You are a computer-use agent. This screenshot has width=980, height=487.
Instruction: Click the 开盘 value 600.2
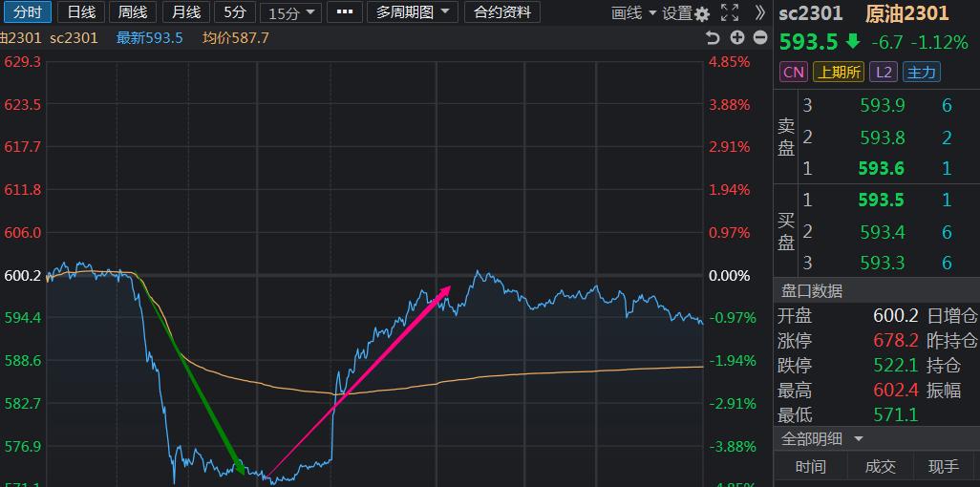896,315
